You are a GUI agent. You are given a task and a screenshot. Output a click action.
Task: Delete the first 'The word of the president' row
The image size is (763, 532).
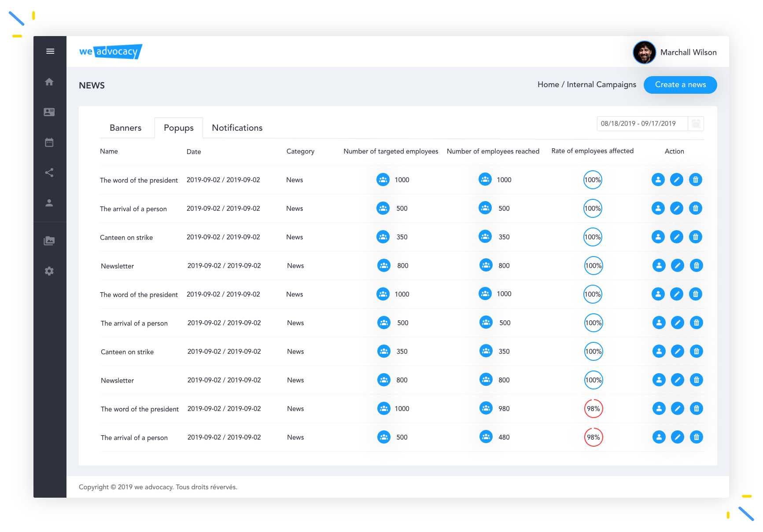696,180
